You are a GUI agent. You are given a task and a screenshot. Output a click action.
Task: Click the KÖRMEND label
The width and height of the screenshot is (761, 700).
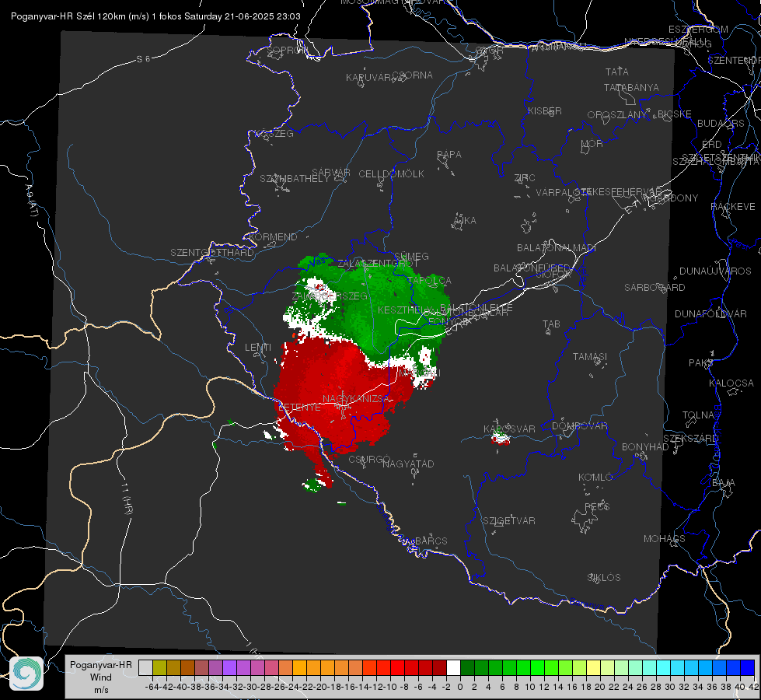(273, 237)
